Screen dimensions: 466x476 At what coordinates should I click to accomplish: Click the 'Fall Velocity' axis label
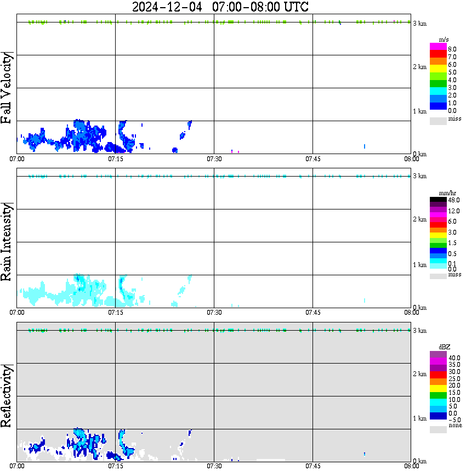(x=6, y=88)
